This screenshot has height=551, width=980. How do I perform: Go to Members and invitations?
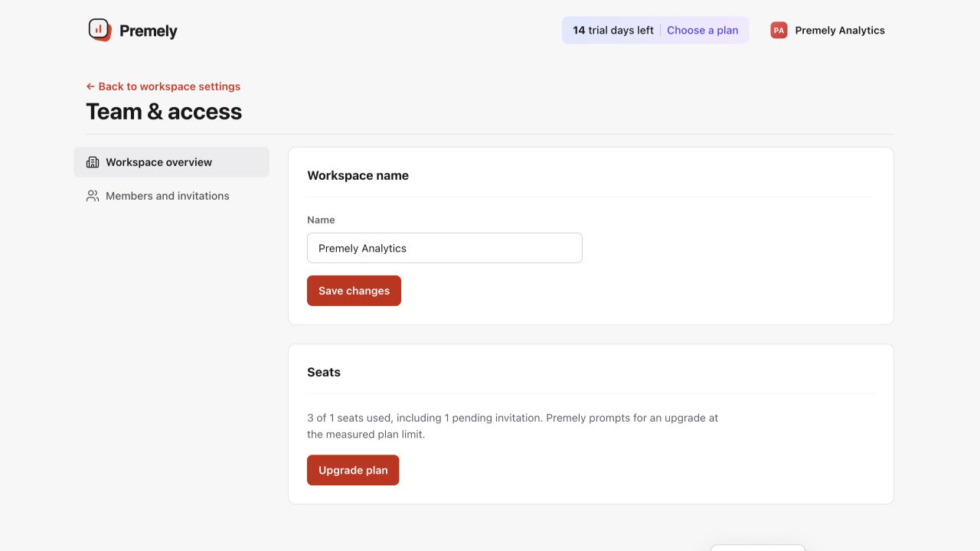171,196
